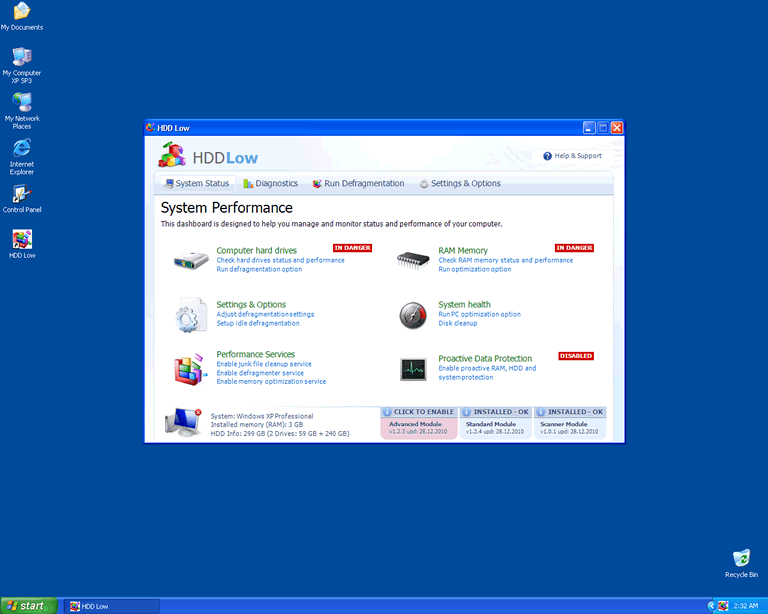Open Internet Explorer desktop icon

click(x=22, y=150)
